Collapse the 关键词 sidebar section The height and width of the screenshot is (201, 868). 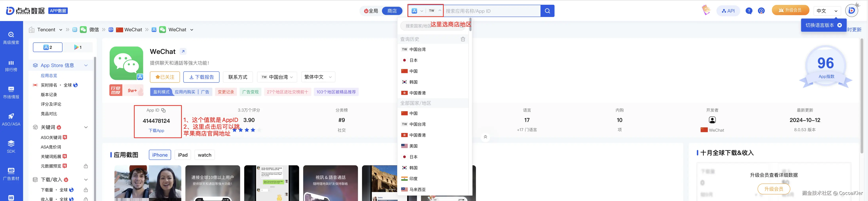pyautogui.click(x=86, y=127)
